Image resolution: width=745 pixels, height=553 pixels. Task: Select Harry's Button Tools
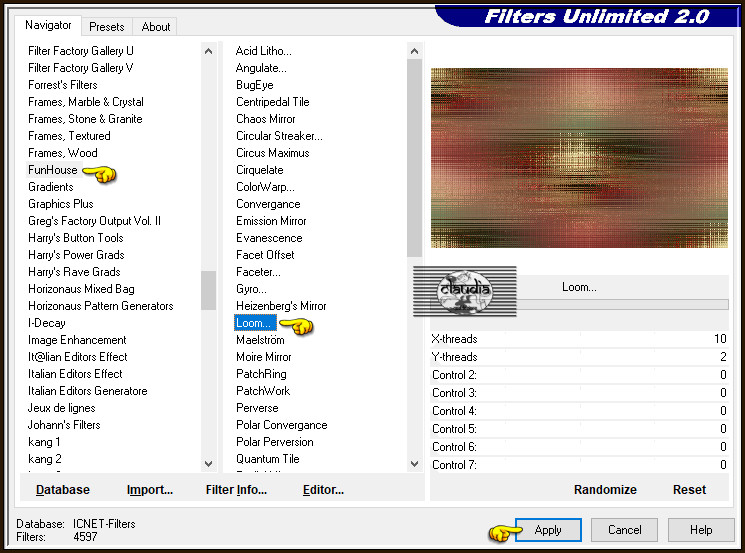coord(76,238)
